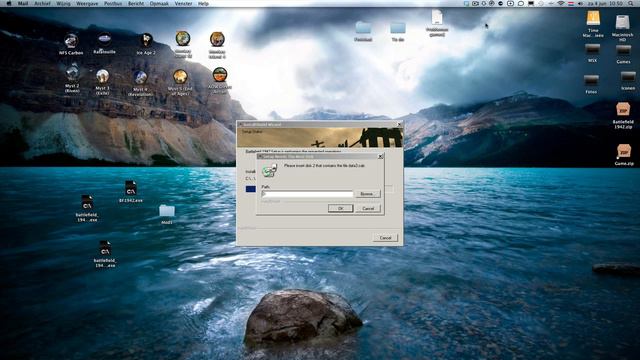Select the Battlefield 1942.zip archive
The width and height of the screenshot is (640, 360).
coord(623,110)
